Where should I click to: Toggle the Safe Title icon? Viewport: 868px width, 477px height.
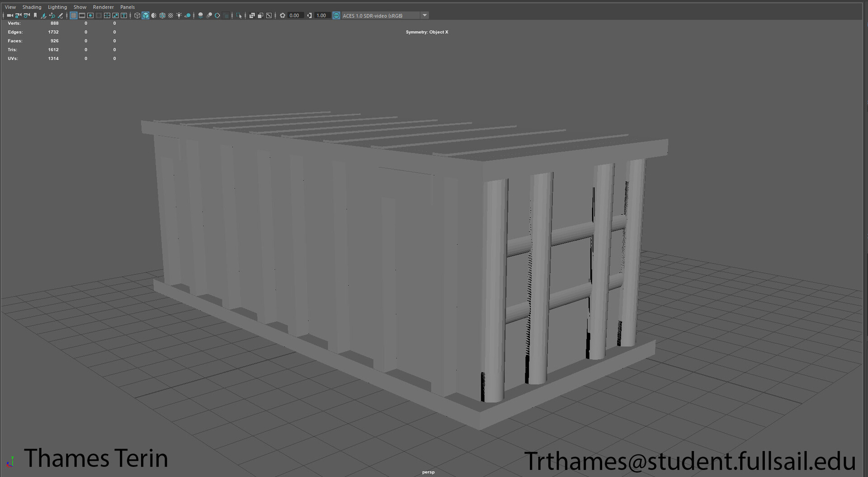(x=124, y=15)
